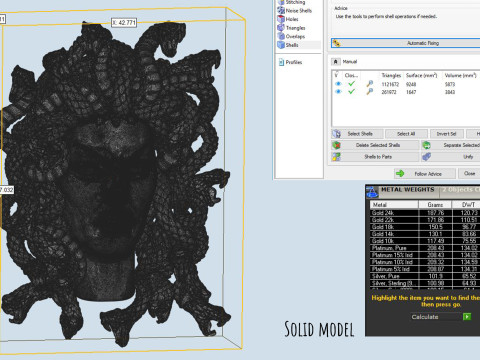The width and height of the screenshot is (480, 360).
Task: Highlight the Platinum 10% Irid row
Action: click(425, 262)
